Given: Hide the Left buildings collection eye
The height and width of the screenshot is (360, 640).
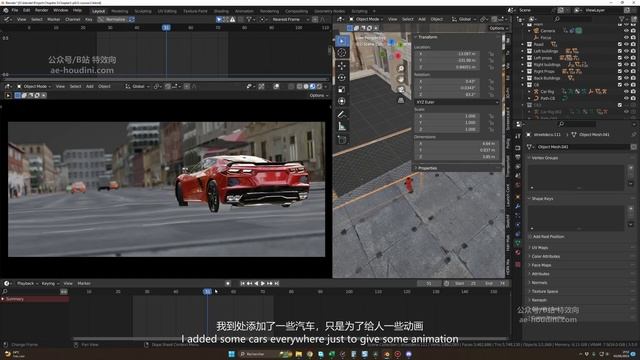Looking at the screenshot, I should click(x=626, y=51).
